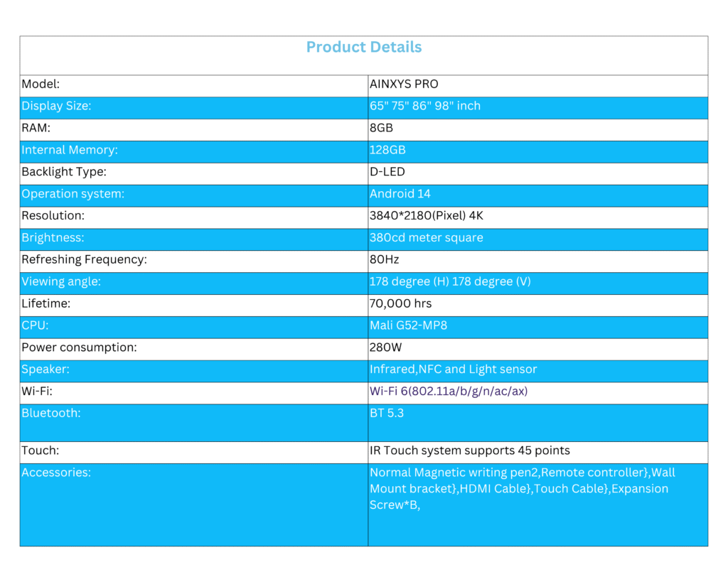This screenshot has width=728, height=582.
Task: Select the D-LED backlight type value
Action: [387, 172]
